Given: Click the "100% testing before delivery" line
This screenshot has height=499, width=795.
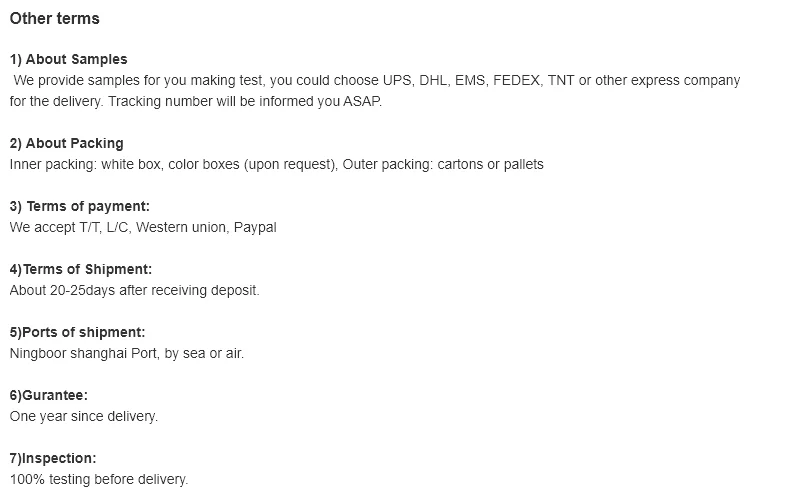Looking at the screenshot, I should (x=98, y=479).
